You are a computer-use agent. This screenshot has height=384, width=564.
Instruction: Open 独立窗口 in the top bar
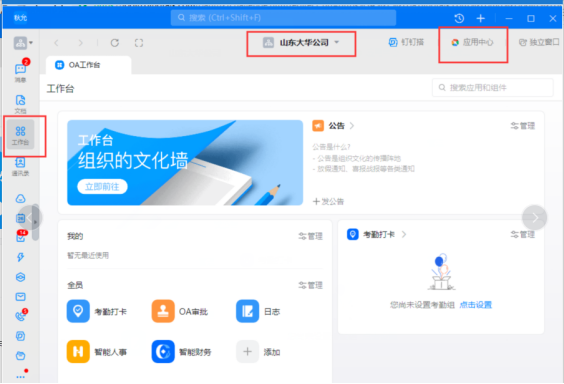(x=539, y=42)
